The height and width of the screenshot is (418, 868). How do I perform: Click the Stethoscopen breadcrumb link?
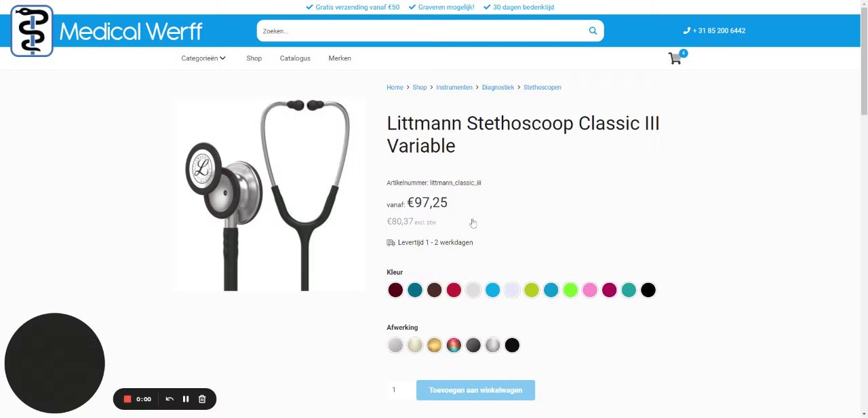pyautogui.click(x=542, y=88)
